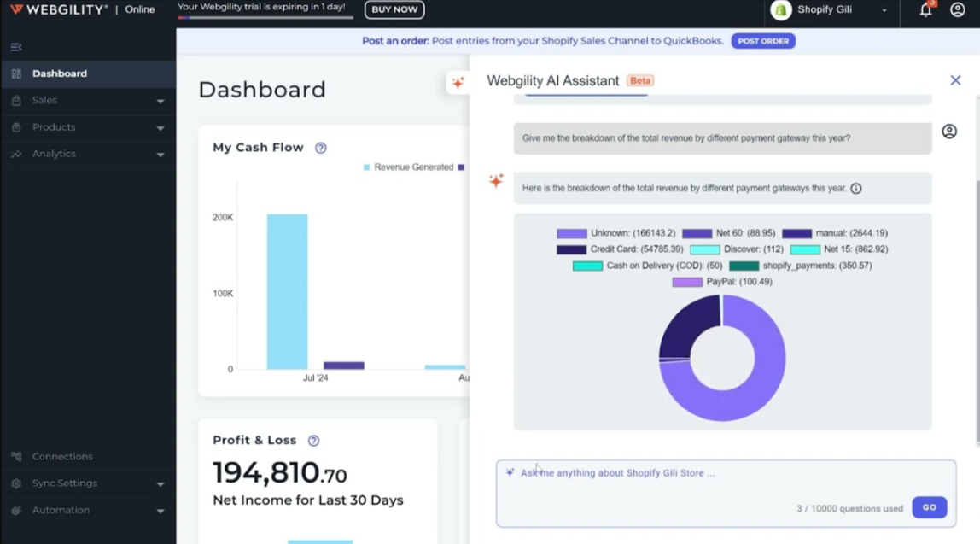Submit the question with the GO button
Screen dimensions: 980x544
[930, 508]
